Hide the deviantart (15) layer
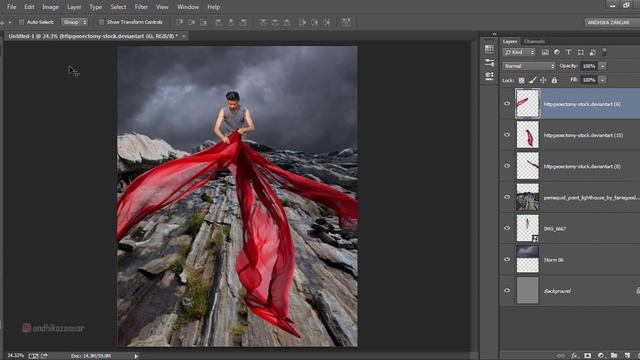This screenshot has width=640, height=360. point(507,135)
